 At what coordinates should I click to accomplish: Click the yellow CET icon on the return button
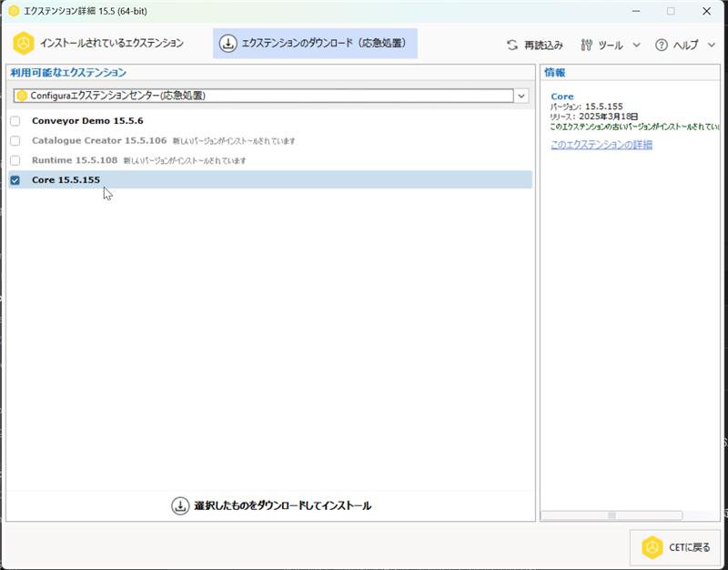pos(652,547)
